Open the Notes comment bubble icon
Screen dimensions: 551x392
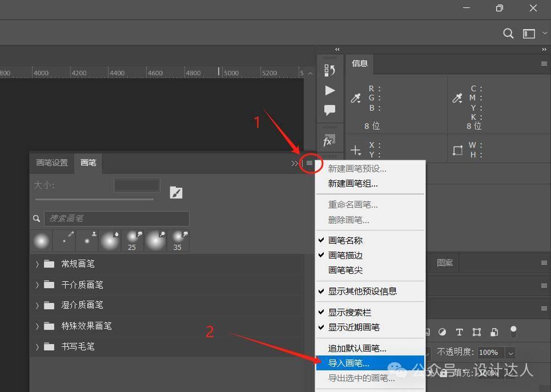(329, 111)
